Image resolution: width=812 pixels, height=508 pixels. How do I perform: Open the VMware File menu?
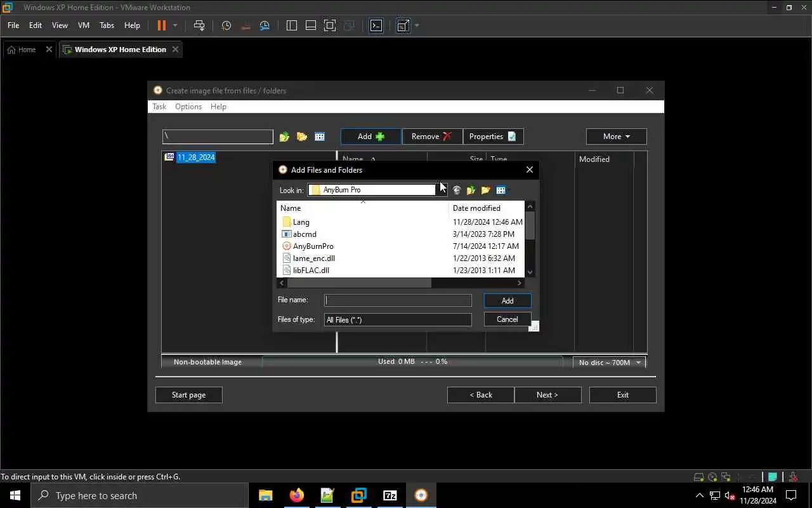click(x=13, y=25)
